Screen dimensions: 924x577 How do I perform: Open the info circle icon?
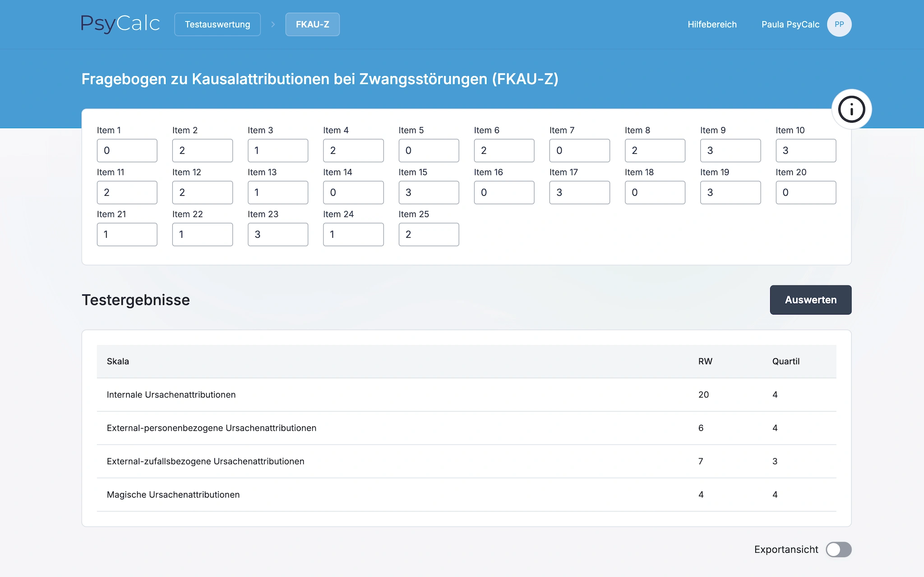click(851, 109)
